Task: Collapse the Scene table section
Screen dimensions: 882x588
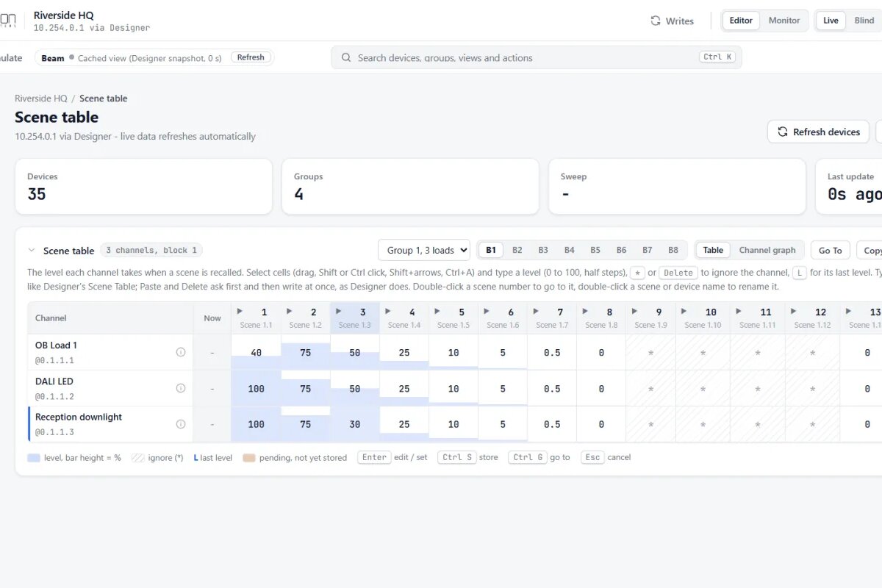Action: pos(32,251)
